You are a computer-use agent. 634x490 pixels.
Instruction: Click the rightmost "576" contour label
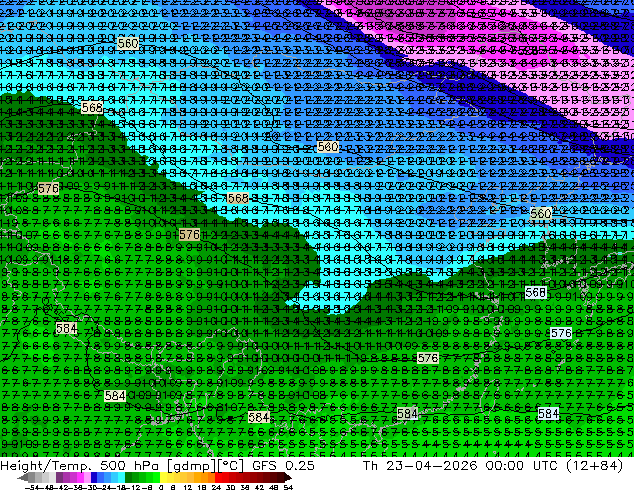point(561,333)
